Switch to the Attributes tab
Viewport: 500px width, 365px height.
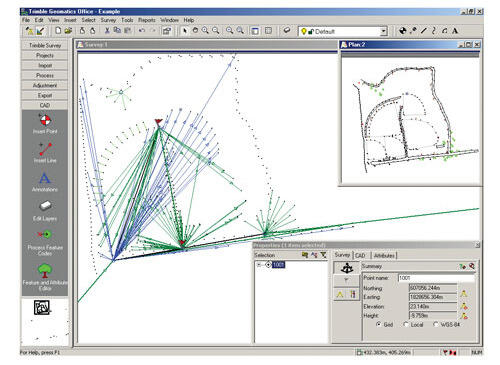point(384,255)
